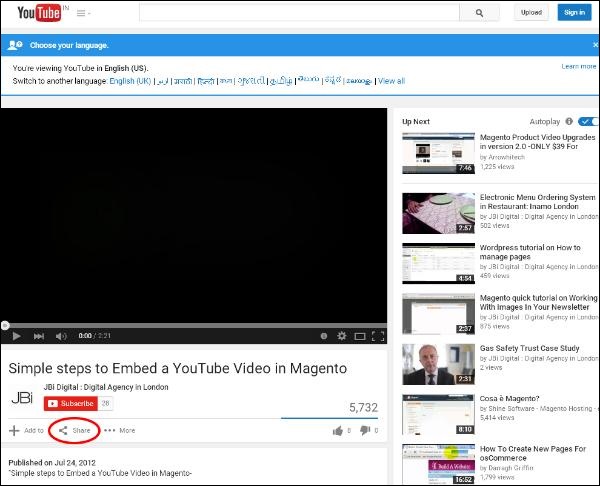600x486 pixels.
Task: Toggle the player autoplay dot control
Action: click(x=324, y=336)
